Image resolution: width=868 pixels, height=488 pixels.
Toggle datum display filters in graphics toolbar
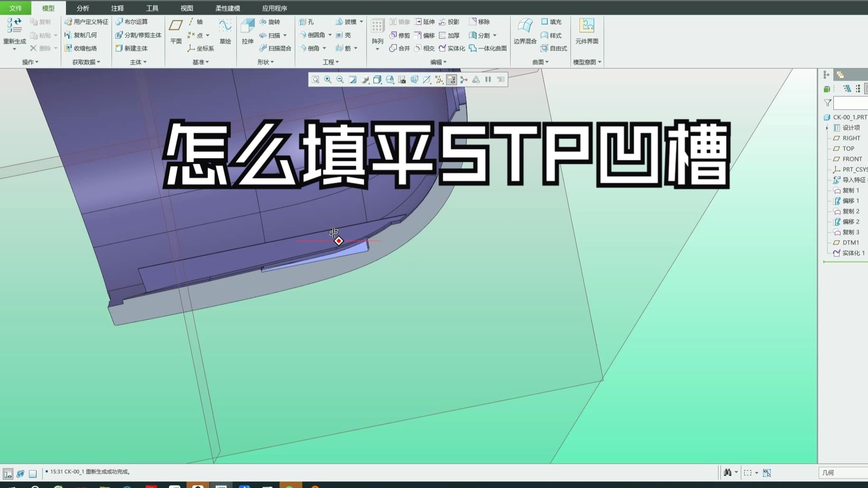tap(439, 79)
